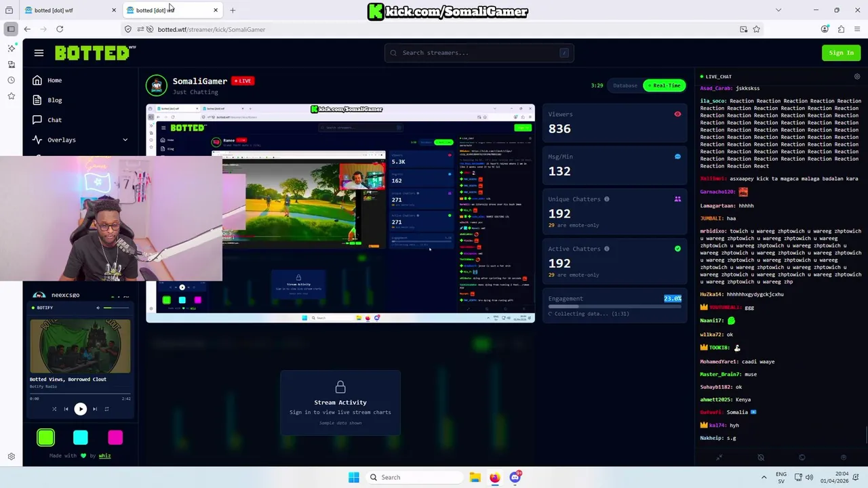Open Firefox from the taskbar
Image resolution: width=868 pixels, height=488 pixels.
coord(494,477)
